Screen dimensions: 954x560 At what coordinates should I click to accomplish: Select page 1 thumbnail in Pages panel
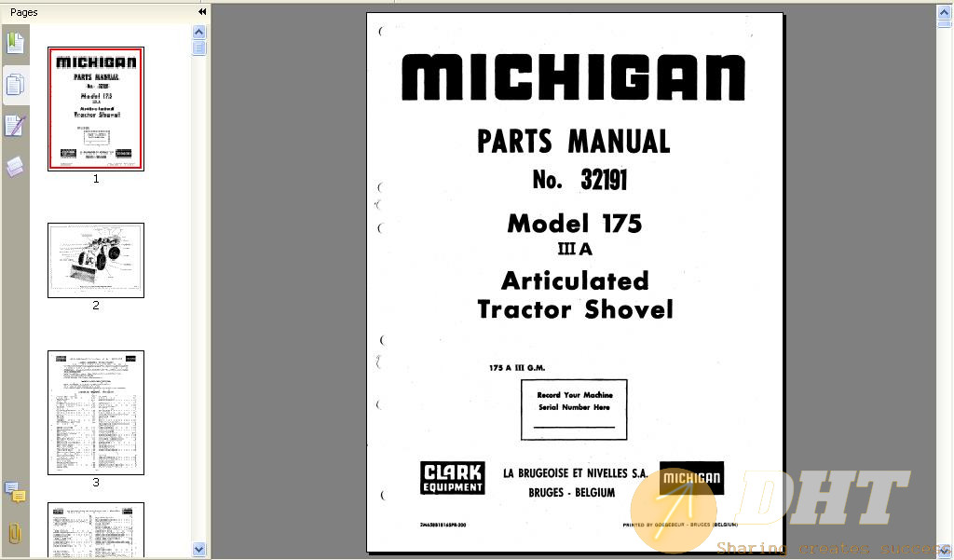coord(96,109)
